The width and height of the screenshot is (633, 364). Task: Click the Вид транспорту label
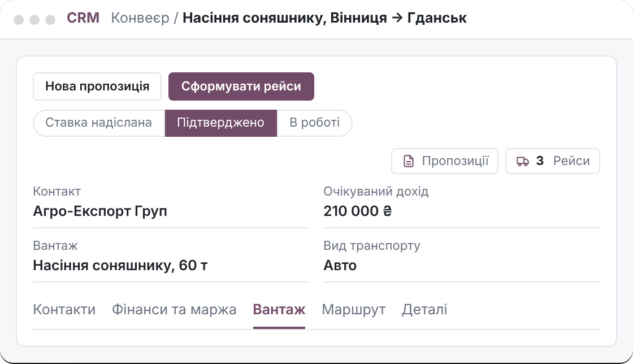[372, 245]
